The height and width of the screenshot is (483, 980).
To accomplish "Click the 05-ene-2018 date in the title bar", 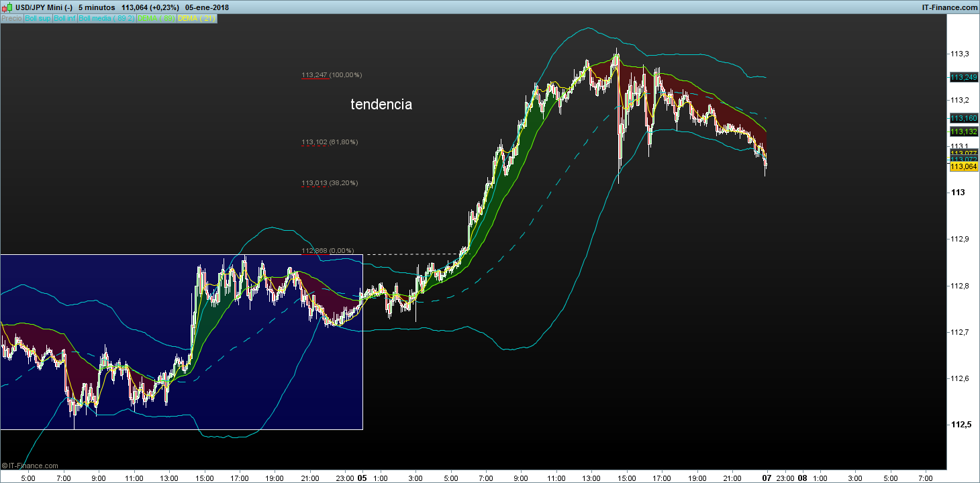I will click(207, 7).
